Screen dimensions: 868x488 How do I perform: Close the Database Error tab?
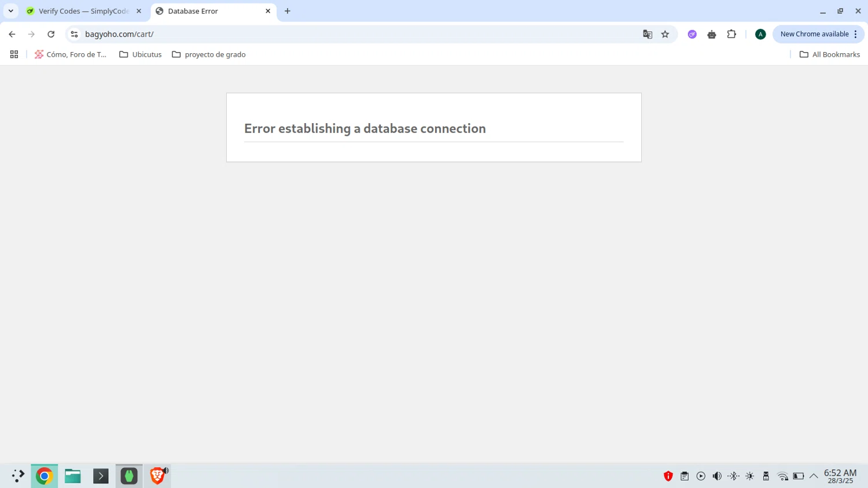tap(268, 11)
